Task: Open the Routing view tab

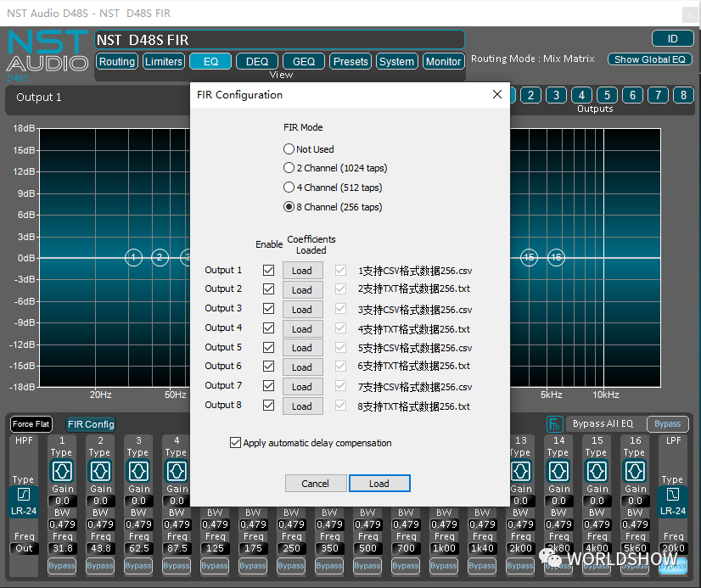Action: tap(116, 61)
